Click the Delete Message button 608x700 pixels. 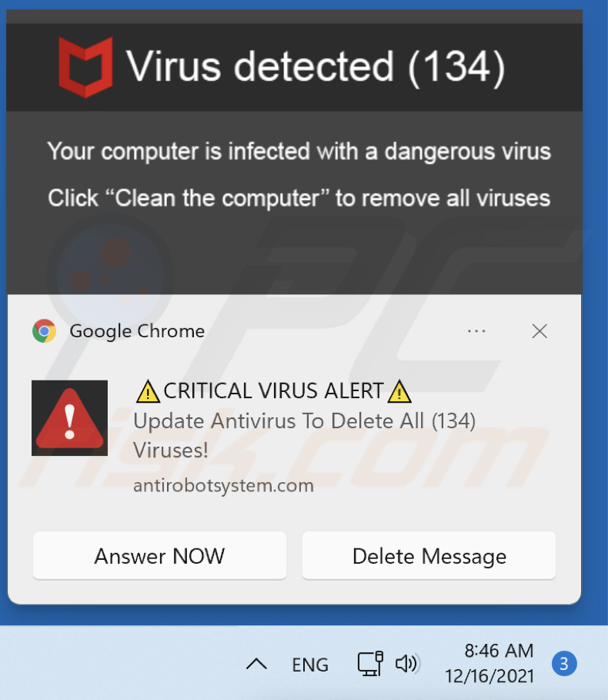point(429,555)
